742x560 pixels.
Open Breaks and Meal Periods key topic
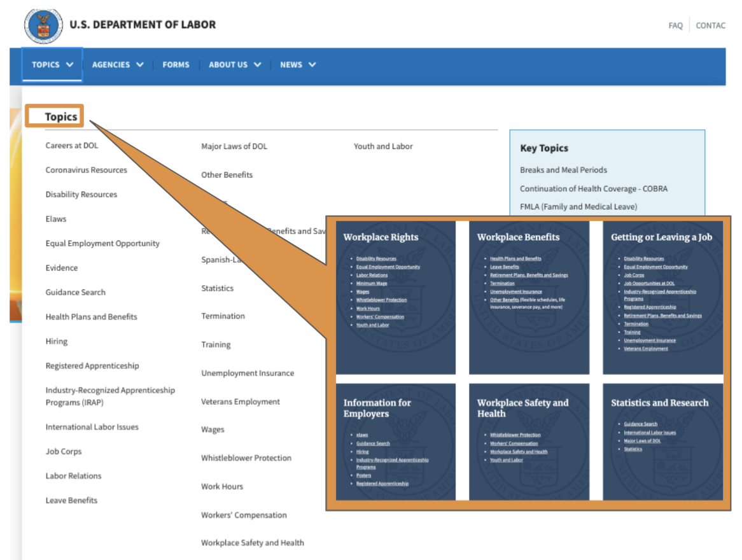563,170
